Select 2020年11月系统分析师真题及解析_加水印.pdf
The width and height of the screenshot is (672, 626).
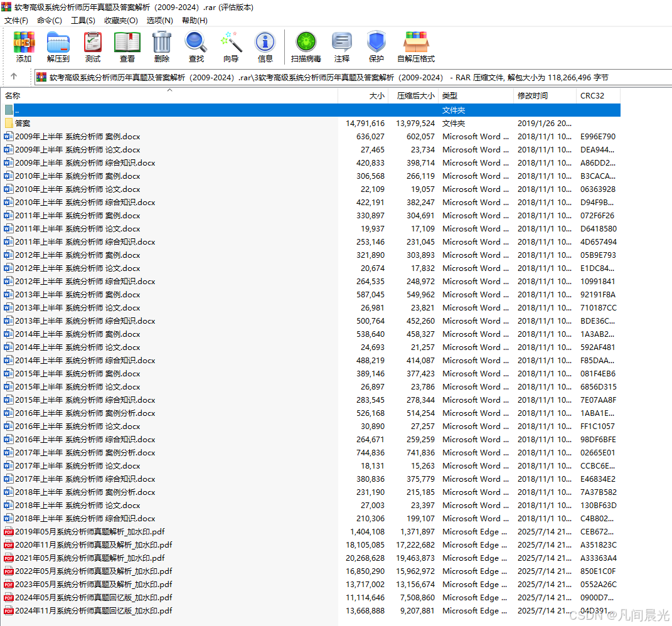[x=312, y=545]
